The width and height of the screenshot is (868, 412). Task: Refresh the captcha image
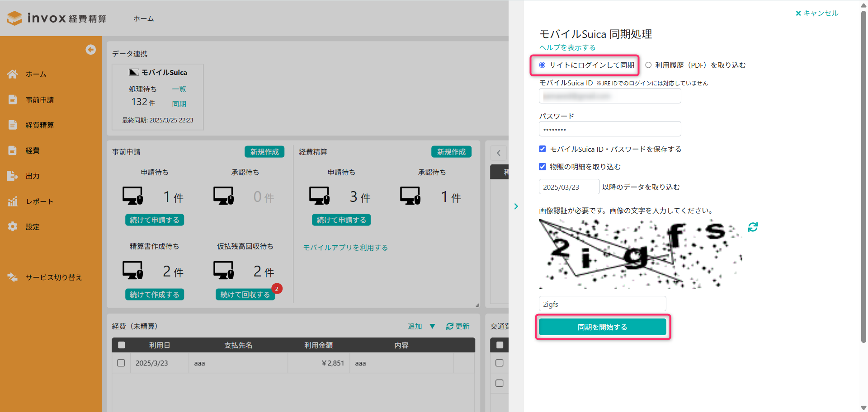[753, 227]
